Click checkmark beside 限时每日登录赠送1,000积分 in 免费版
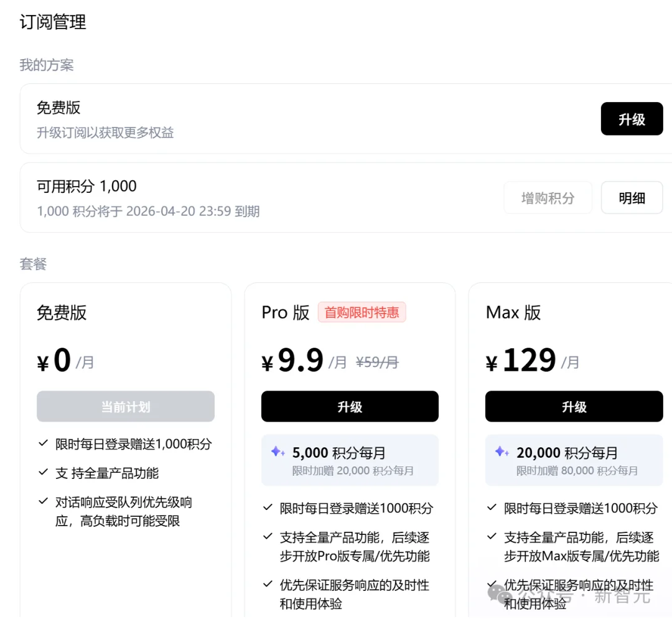 (x=44, y=443)
